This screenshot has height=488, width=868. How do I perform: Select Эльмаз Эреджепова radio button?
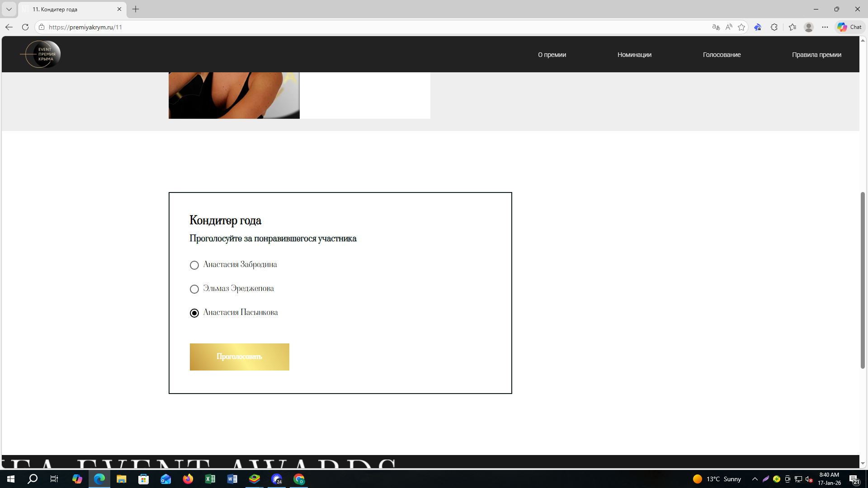click(194, 289)
